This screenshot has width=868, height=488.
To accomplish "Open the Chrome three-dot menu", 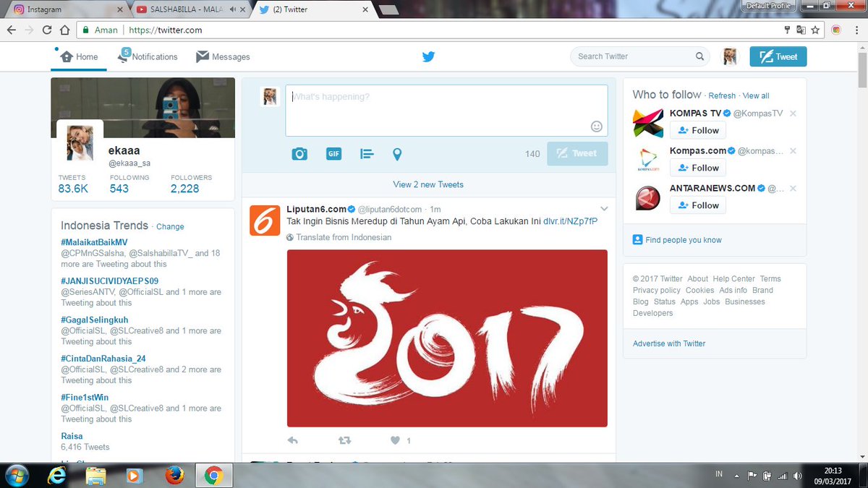I will click(856, 30).
